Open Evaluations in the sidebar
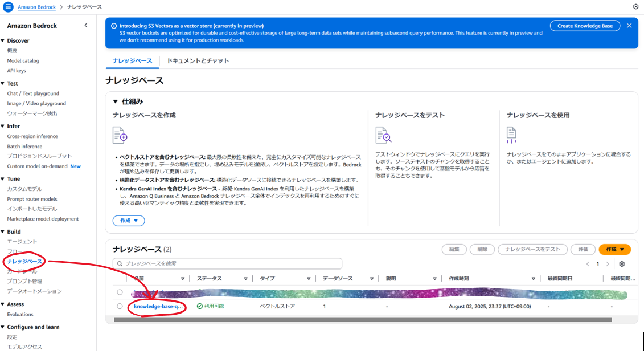This screenshot has width=644, height=354. pyautogui.click(x=20, y=315)
